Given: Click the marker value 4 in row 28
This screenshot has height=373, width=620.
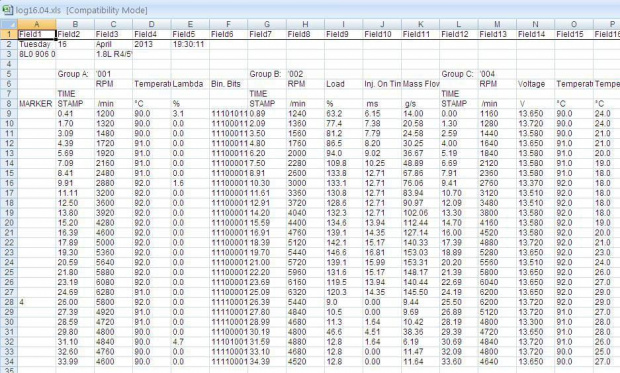Looking at the screenshot, I should coord(37,302).
